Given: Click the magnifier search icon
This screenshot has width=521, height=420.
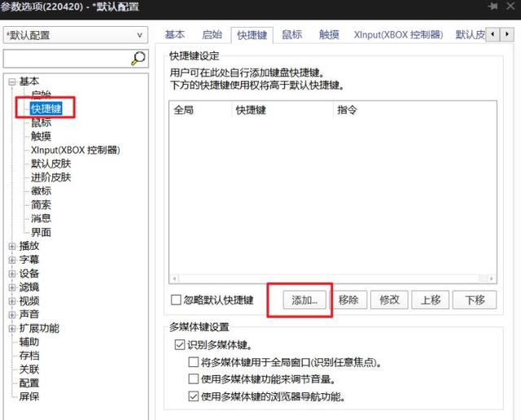Looking at the screenshot, I should 138,59.
